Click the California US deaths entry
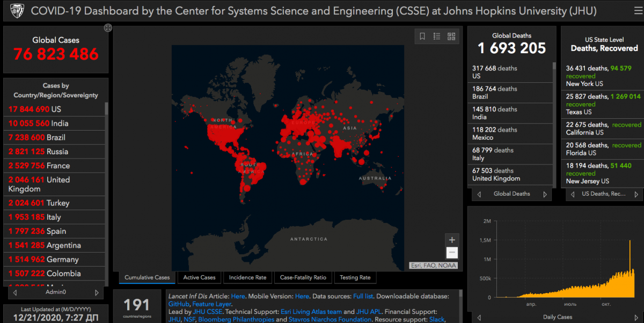Viewport: 644px width, 323px height. (x=603, y=128)
